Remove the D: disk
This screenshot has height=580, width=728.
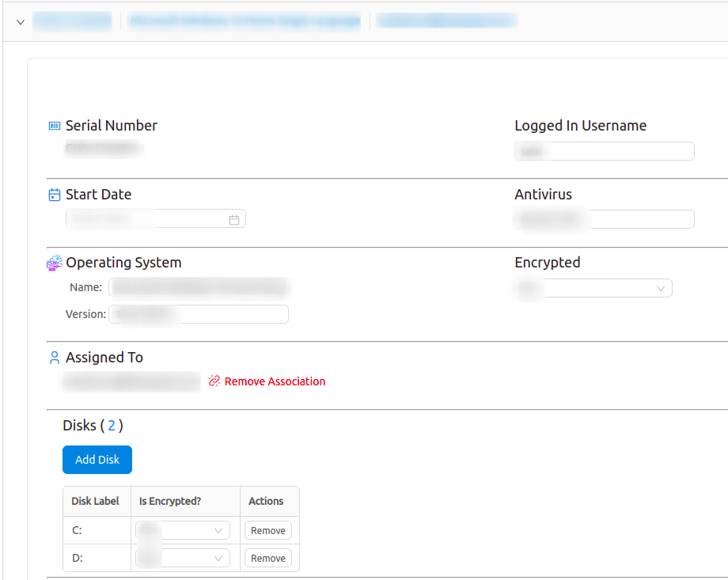click(x=268, y=558)
